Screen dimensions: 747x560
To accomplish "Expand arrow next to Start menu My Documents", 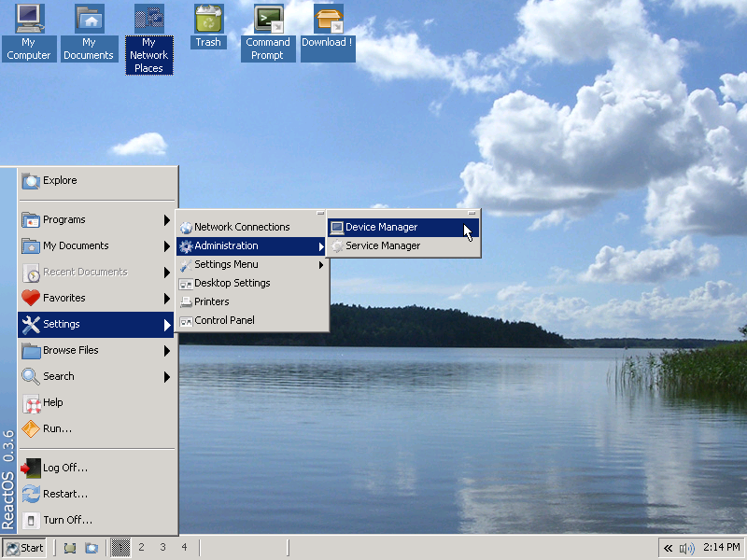I will (x=167, y=246).
